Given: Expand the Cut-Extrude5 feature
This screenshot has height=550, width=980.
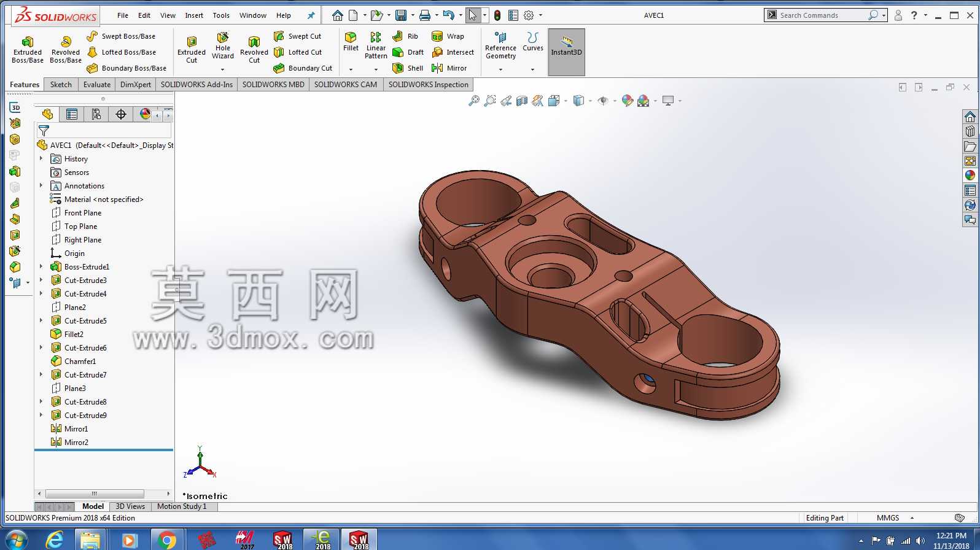Looking at the screenshot, I should point(41,320).
